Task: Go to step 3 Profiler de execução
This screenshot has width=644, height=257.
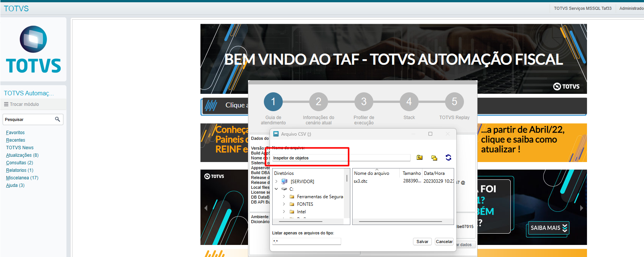Action: click(364, 102)
